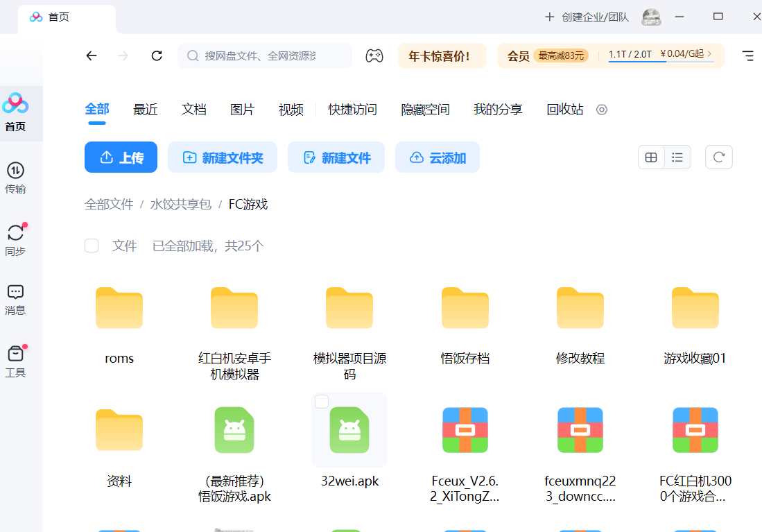Image resolution: width=762 pixels, height=532 pixels.
Task: Select the FC红白机3000个游戏合 archive icon
Action: (x=695, y=430)
